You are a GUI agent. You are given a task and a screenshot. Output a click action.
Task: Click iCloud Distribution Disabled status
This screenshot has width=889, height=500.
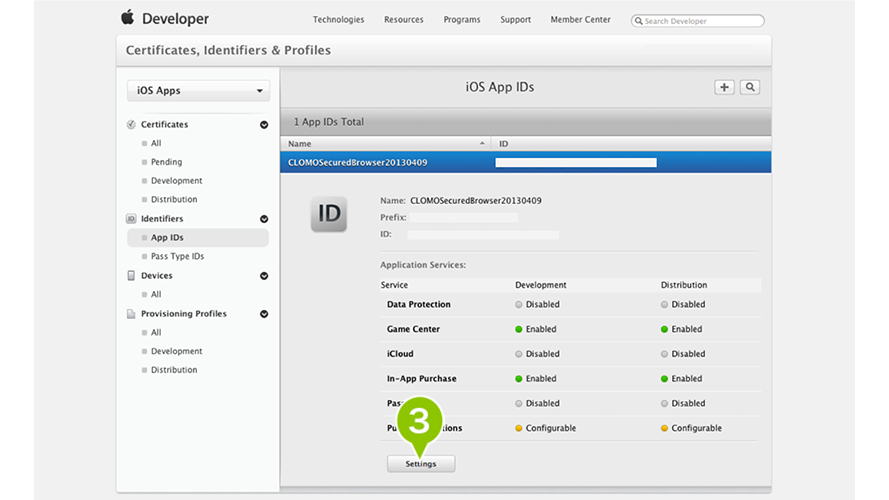[683, 354]
